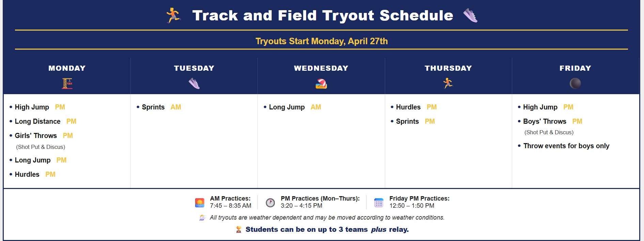Click the Long Distance item on Monday
Screen dimensions: 644x241
point(37,121)
